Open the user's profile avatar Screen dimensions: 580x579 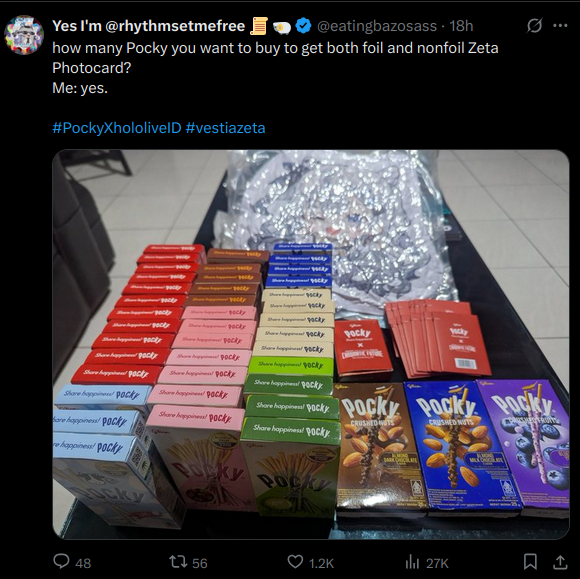point(24,35)
